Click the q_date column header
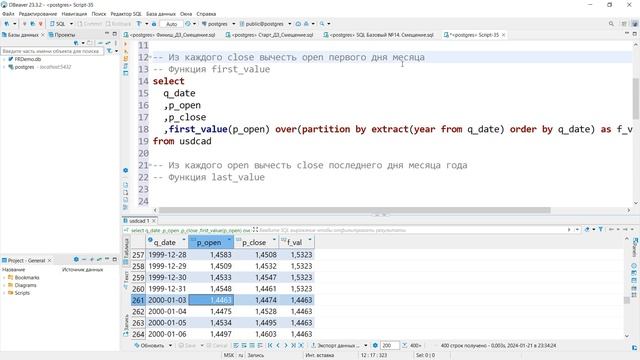640x360 pixels. pyautogui.click(x=167, y=242)
